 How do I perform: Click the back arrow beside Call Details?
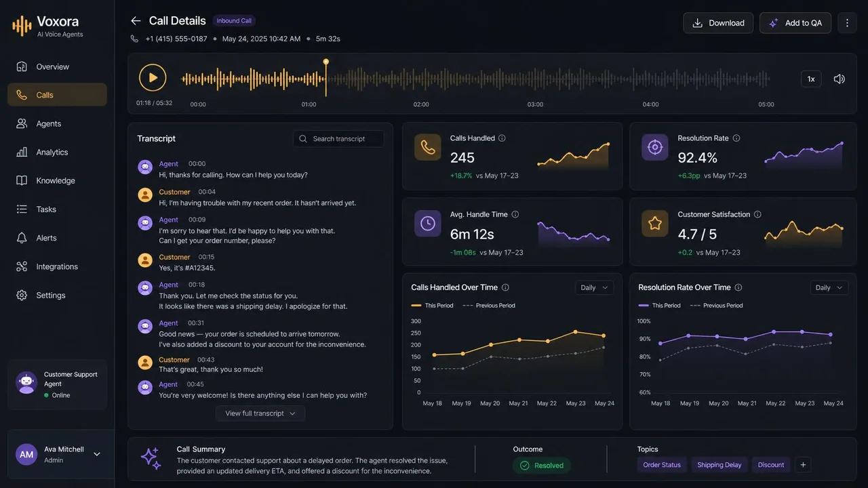coord(136,21)
